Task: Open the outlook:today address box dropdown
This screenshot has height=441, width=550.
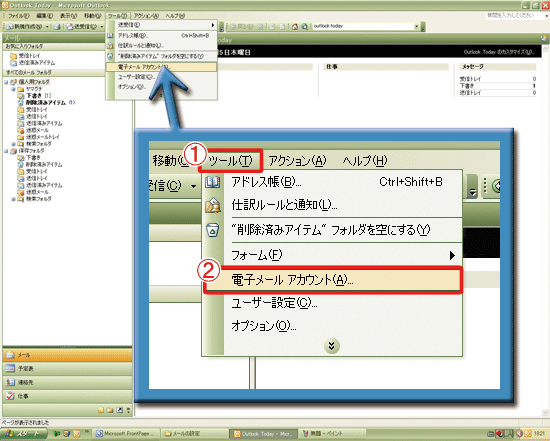Action: (417, 26)
